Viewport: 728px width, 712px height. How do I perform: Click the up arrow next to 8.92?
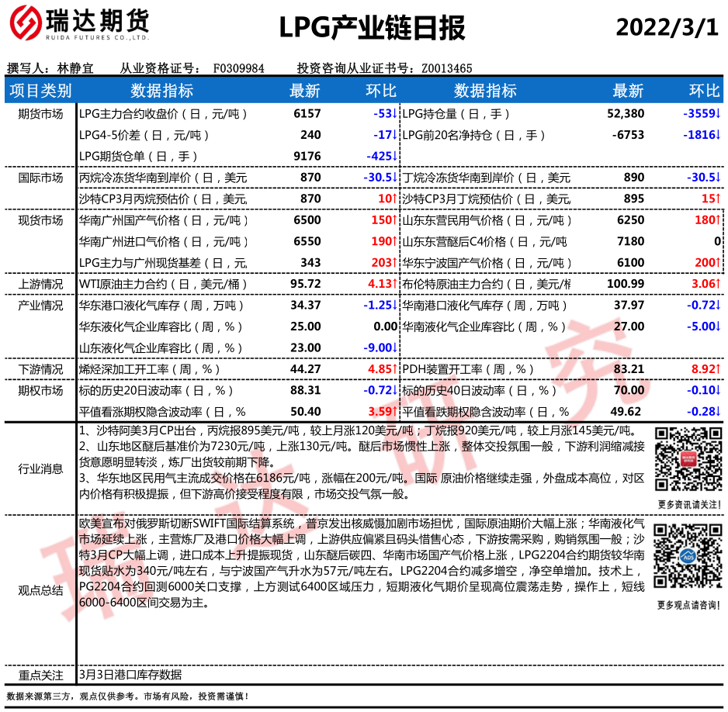[x=718, y=368]
